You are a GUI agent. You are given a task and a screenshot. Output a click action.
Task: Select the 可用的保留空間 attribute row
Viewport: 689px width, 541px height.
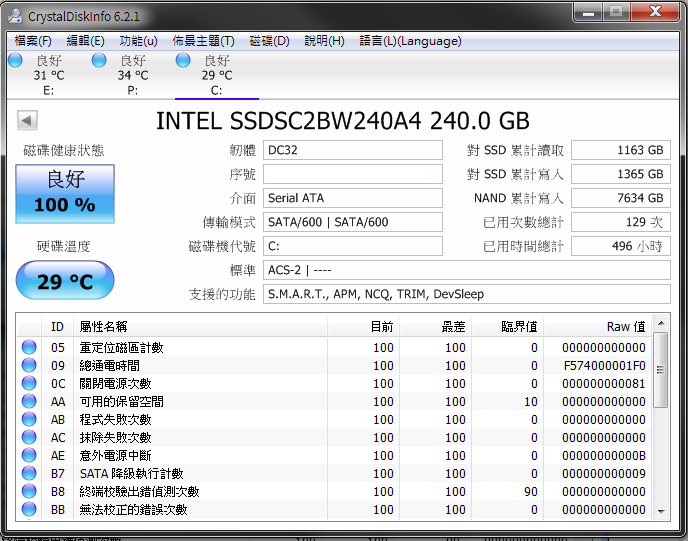(334, 401)
